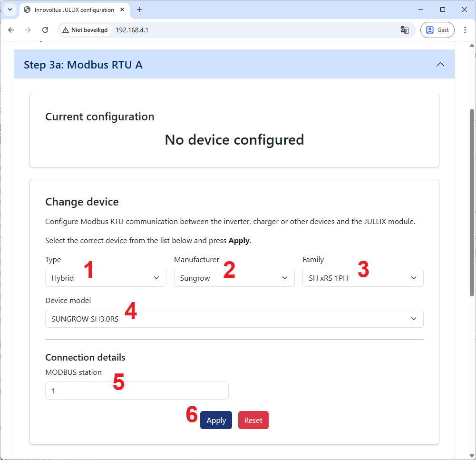Click the browser back arrow
Screen dimensions: 476x460
pyautogui.click(x=11, y=30)
